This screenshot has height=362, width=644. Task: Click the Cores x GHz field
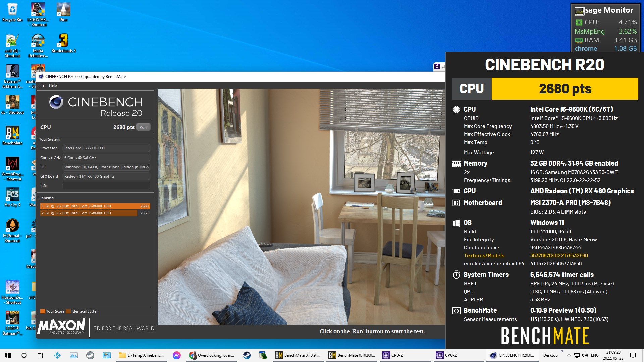(x=106, y=158)
